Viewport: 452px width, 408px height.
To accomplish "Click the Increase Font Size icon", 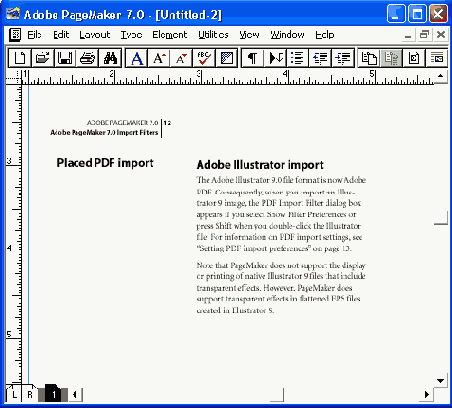I will 159,58.
